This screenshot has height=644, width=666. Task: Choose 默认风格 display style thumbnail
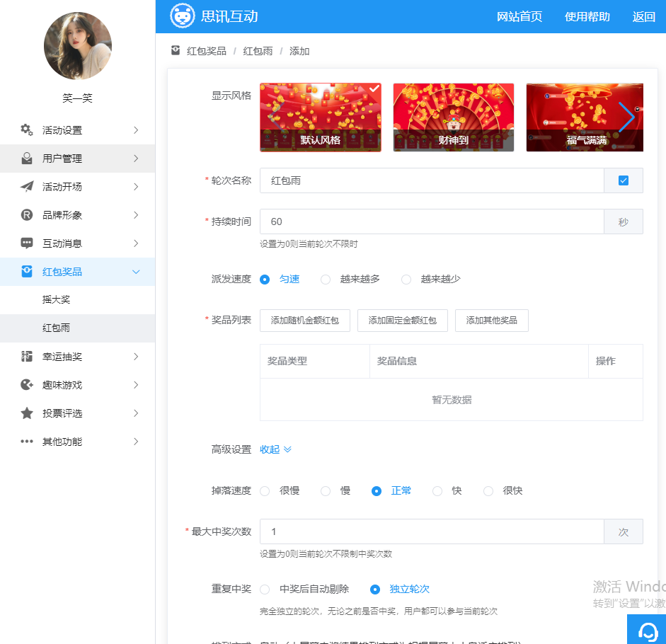click(x=321, y=117)
